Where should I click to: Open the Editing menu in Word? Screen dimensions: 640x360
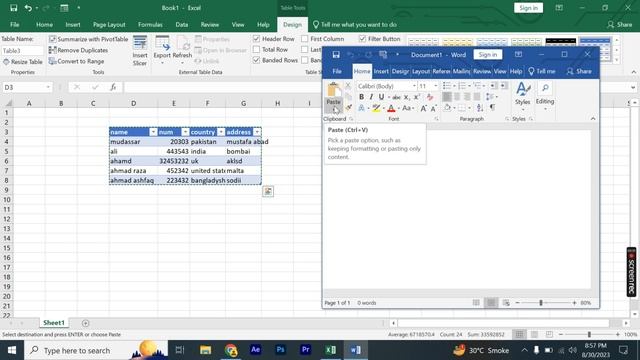545,96
